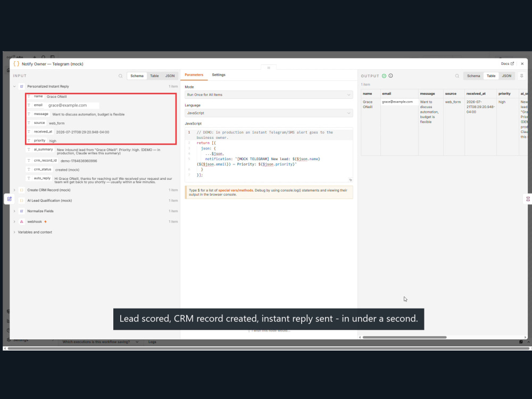Pin the output data icon
The height and width of the screenshot is (399, 532).
[x=521, y=76]
